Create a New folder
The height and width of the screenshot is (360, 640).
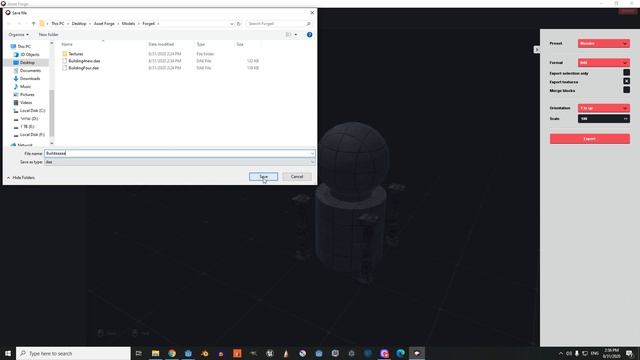tap(49, 35)
